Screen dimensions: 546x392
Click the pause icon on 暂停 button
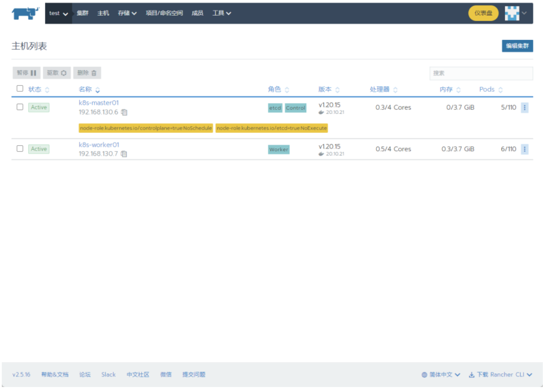(33, 73)
